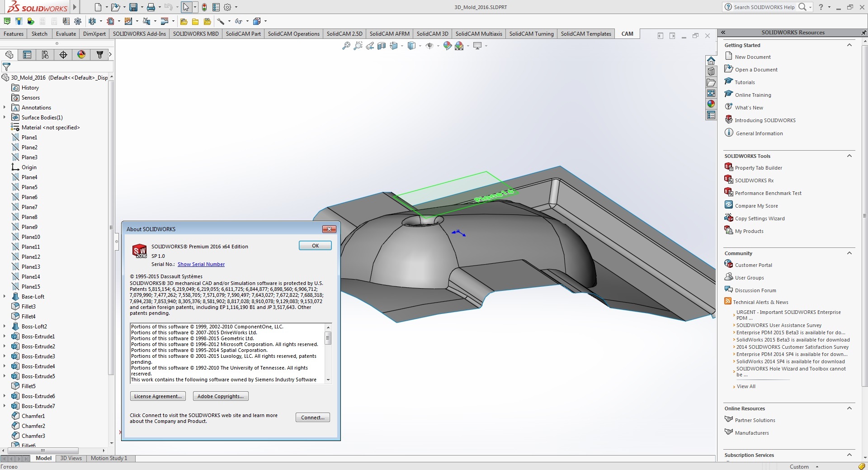868x470 pixels.
Task: Expand the Base-Loft feature node
Action: click(x=5, y=297)
